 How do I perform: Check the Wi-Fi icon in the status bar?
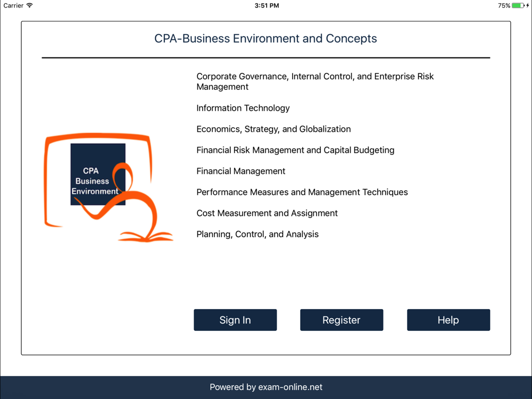[x=29, y=5]
